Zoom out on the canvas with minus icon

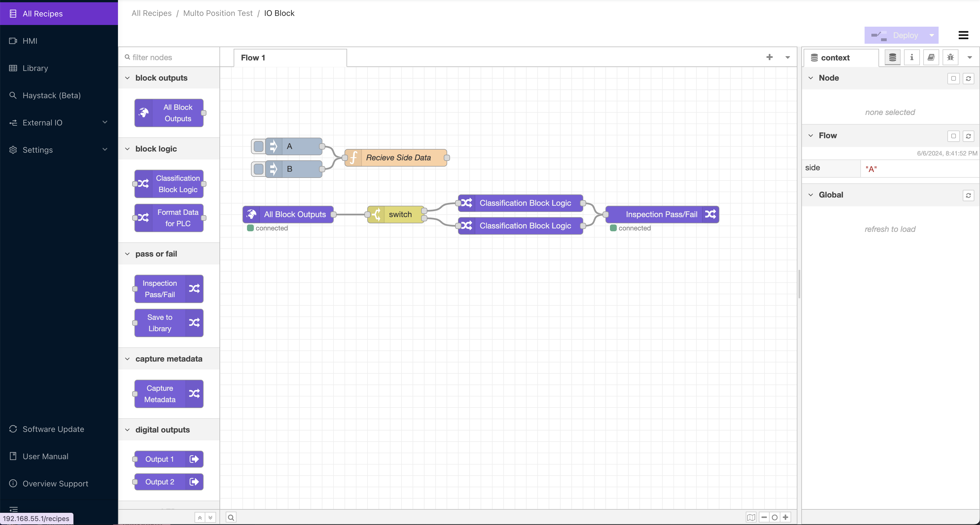[764, 517]
